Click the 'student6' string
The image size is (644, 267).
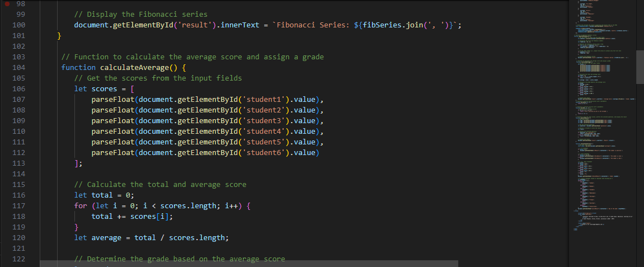[x=264, y=152]
